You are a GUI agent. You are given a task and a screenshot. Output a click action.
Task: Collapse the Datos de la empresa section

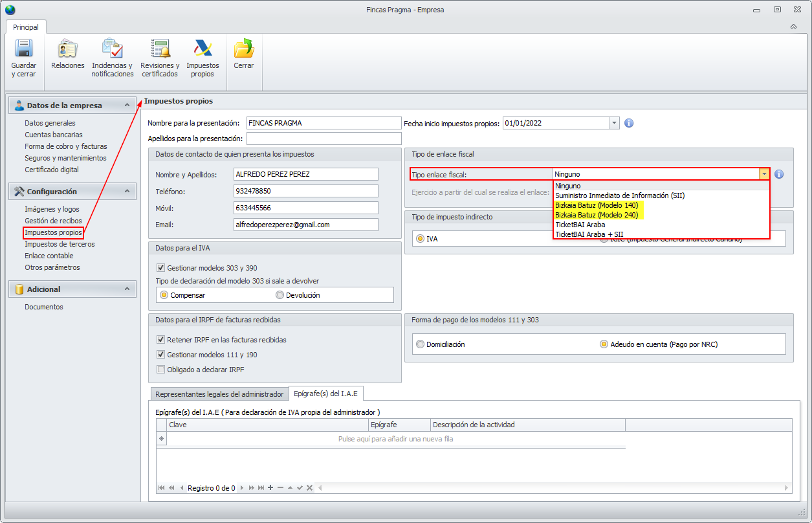[127, 105]
